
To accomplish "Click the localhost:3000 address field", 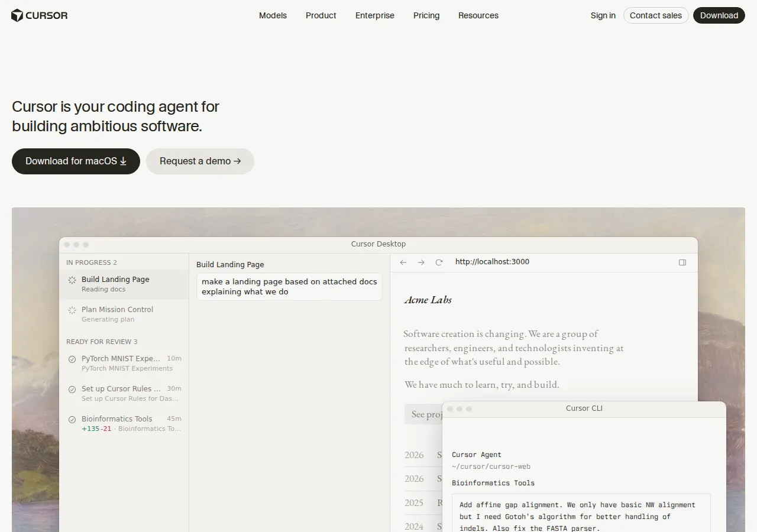I will click(492, 262).
